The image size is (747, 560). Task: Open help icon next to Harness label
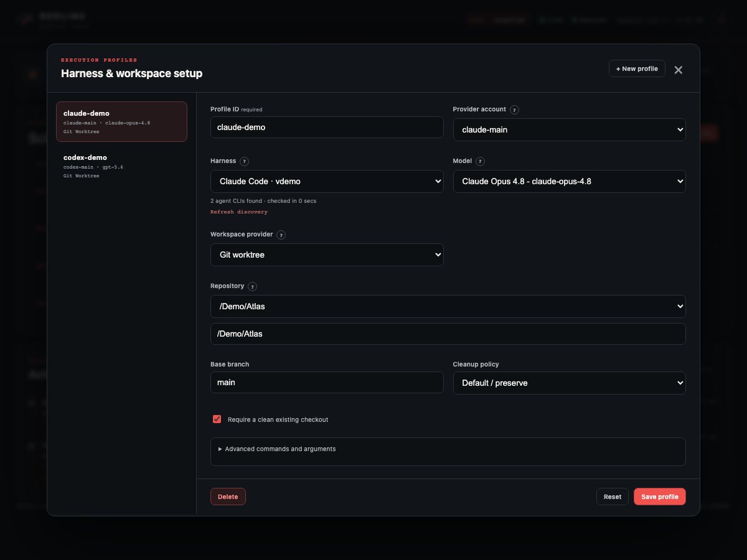click(x=245, y=162)
